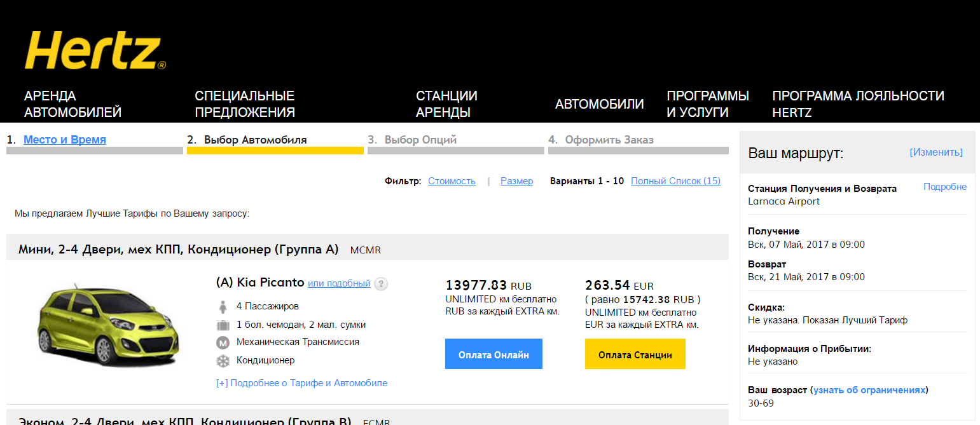The width and height of the screenshot is (980, 425).
Task: Go to АВТОМОБИЛИ menu item
Action: pos(599,104)
